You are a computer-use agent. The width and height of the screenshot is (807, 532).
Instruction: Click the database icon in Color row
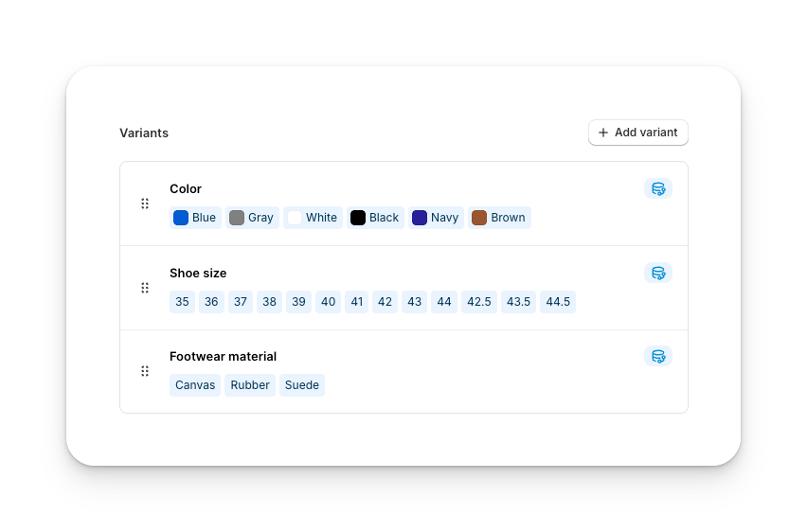[658, 188]
